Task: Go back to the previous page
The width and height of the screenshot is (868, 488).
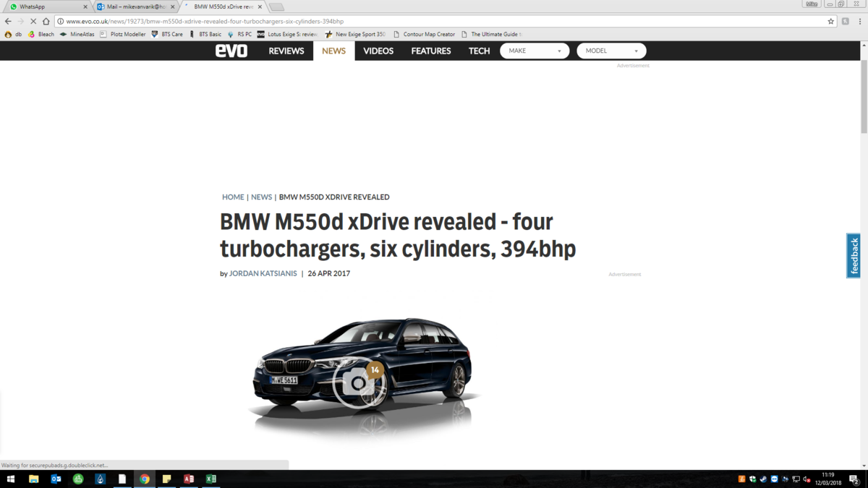Action: [x=8, y=22]
